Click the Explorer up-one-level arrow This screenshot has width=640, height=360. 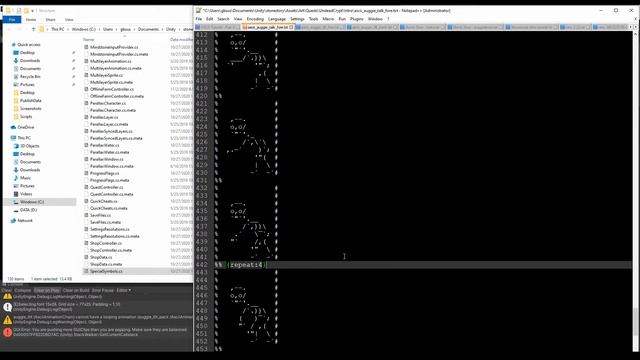coord(33,29)
